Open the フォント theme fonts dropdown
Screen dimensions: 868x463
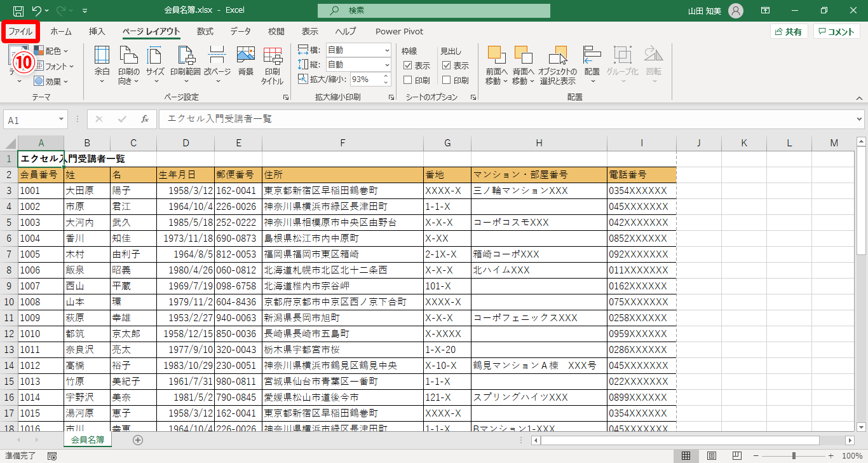coord(54,66)
